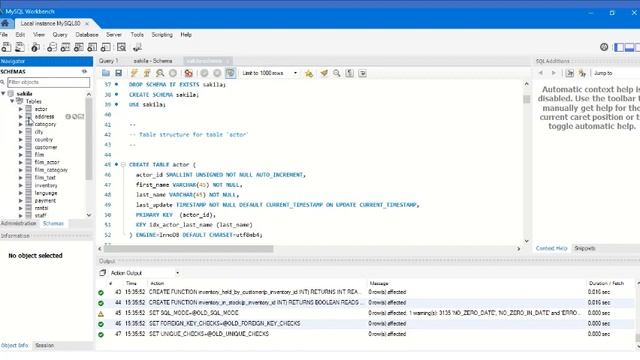Open script file using editor folder icon
The height and width of the screenshot is (360, 640).
(x=106, y=73)
